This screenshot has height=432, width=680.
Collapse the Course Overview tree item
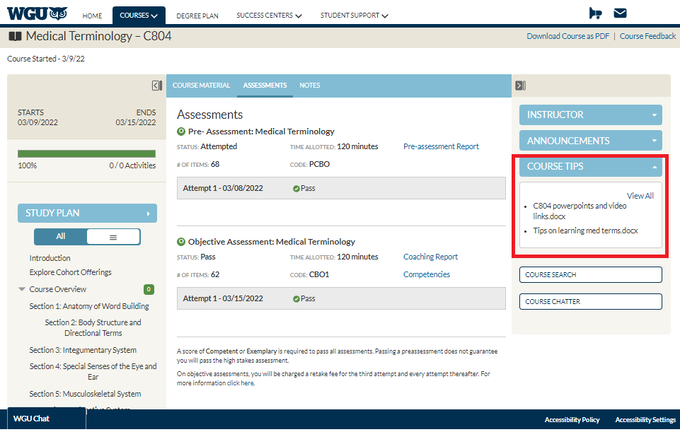[x=23, y=289]
